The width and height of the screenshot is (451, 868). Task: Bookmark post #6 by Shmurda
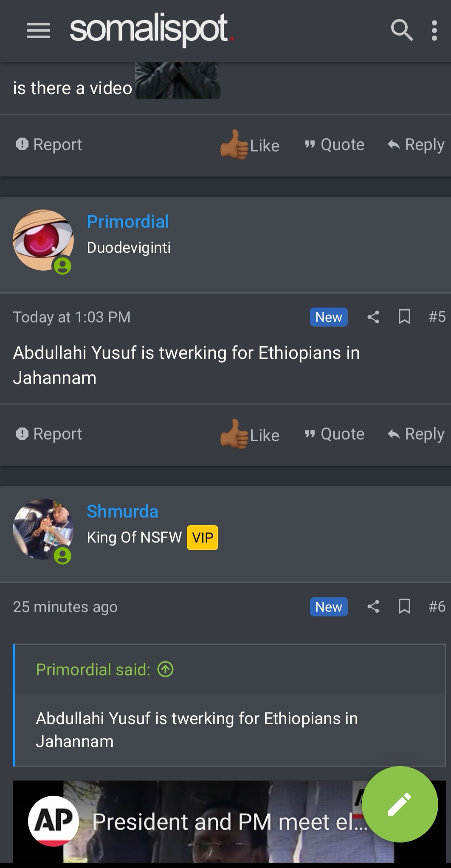click(404, 607)
